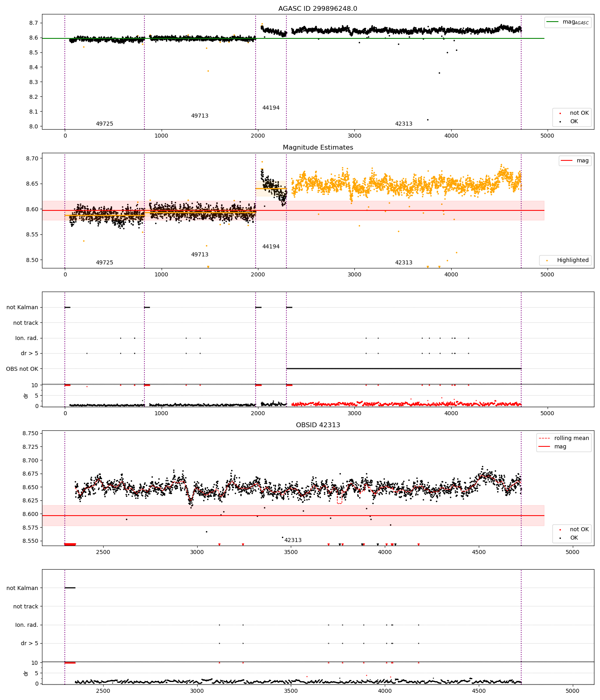Click 'dr > 5' label in the bottom panel
600x700 pixels.
(x=30, y=643)
